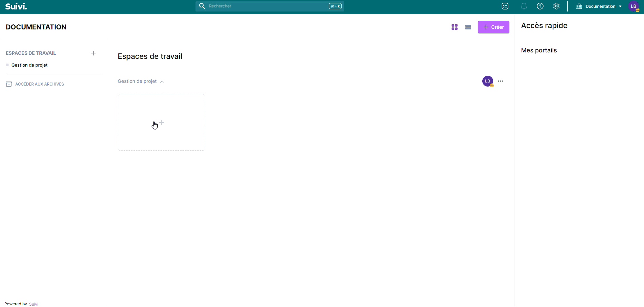Open the Gestion de projet three-dot menu
The image size is (644, 307).
(501, 81)
